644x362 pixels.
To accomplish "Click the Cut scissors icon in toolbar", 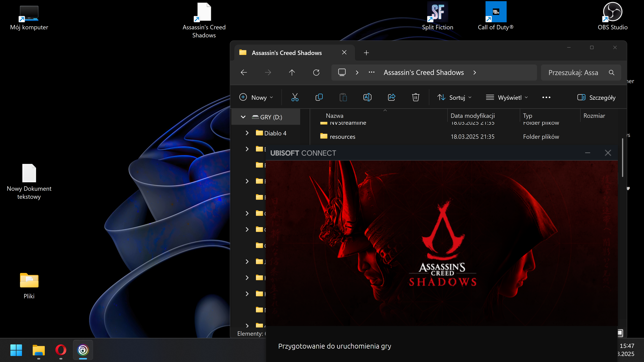I will point(295,97).
